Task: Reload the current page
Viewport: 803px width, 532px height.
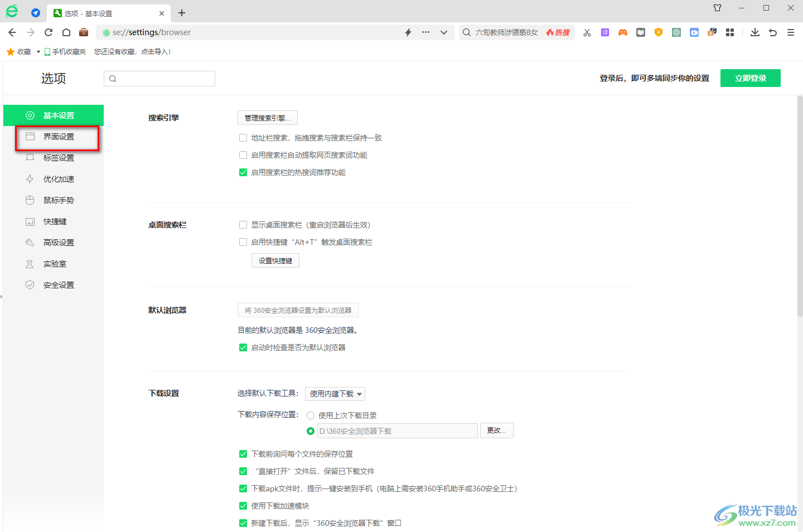Action: pyautogui.click(x=49, y=32)
